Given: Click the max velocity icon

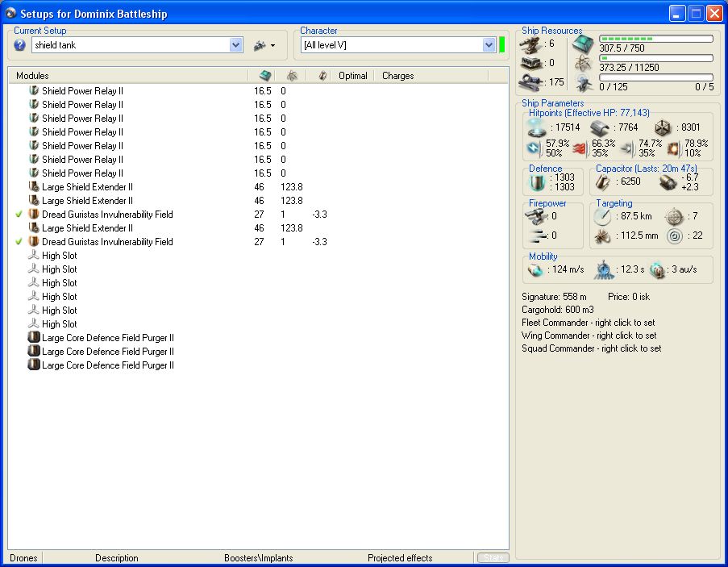Looking at the screenshot, I should point(535,270).
